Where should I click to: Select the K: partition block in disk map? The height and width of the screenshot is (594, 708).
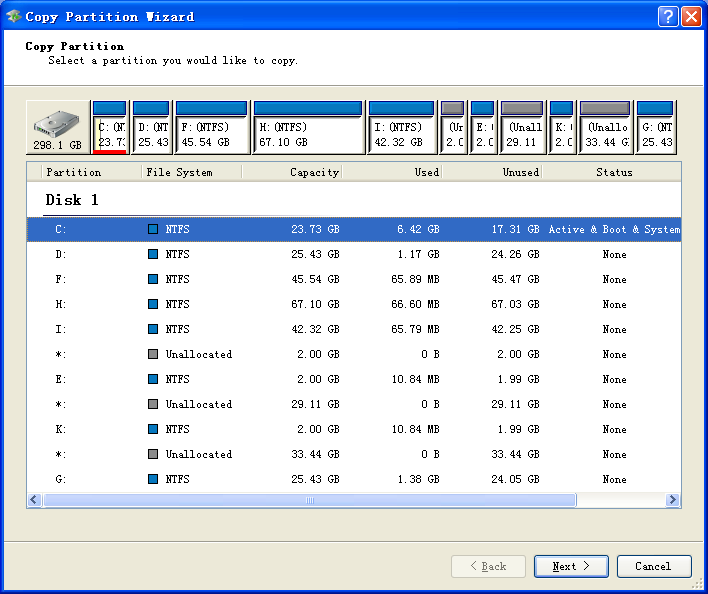(562, 127)
